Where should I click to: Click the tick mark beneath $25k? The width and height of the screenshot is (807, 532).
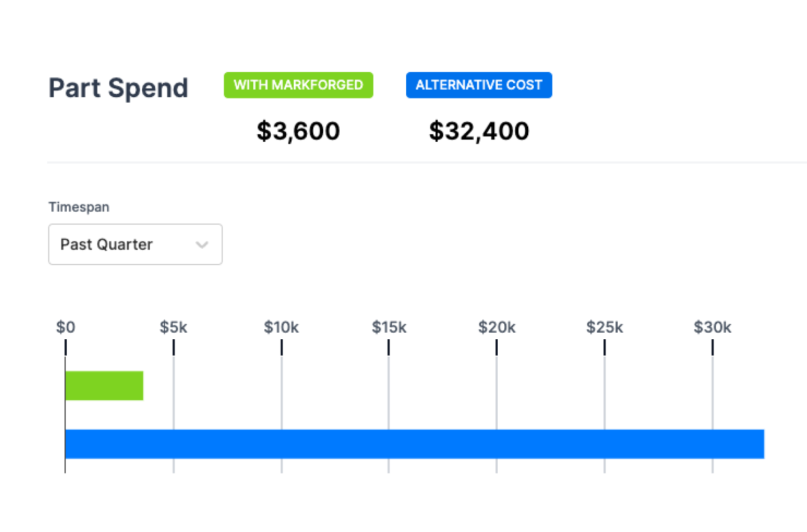tap(605, 348)
